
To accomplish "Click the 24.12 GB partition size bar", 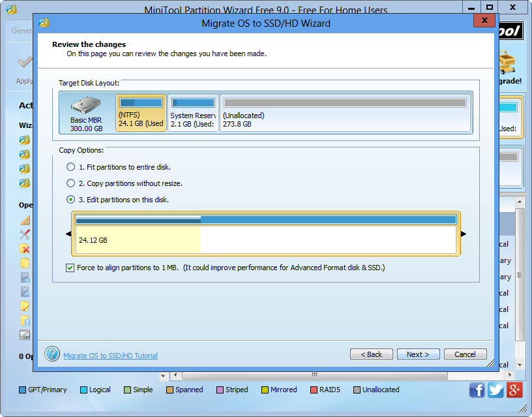I will click(265, 234).
